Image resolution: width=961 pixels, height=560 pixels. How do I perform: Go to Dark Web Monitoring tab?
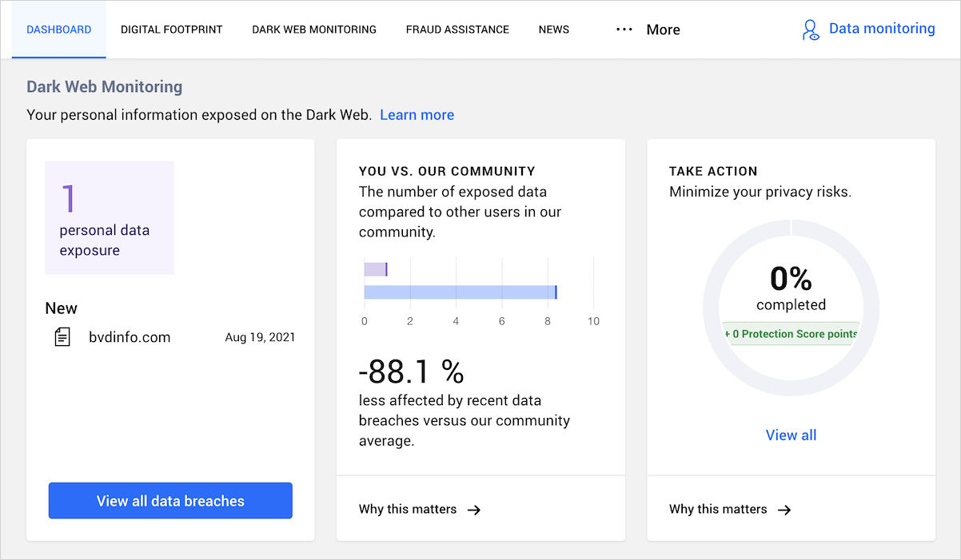coord(314,30)
